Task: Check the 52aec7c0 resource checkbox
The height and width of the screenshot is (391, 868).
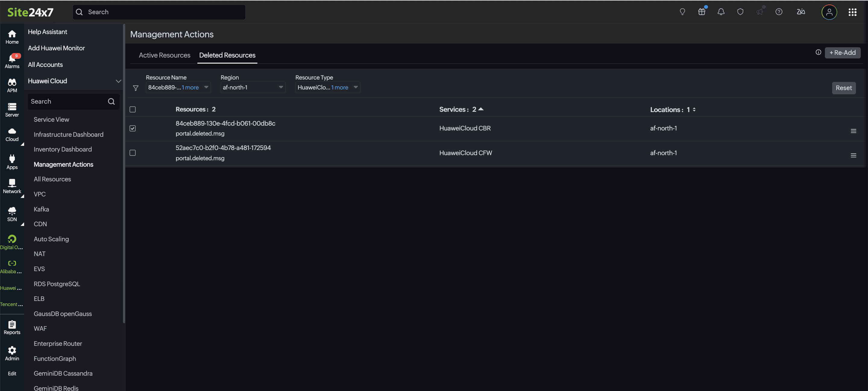Action: 133,153
